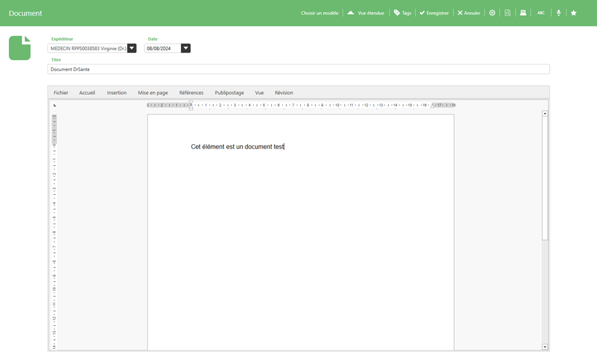Run the ABC spell check
Screen dimensions: 597x364
coord(541,13)
